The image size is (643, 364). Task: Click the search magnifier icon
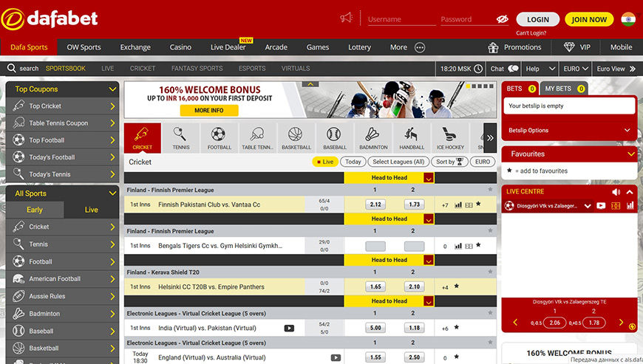tap(12, 68)
